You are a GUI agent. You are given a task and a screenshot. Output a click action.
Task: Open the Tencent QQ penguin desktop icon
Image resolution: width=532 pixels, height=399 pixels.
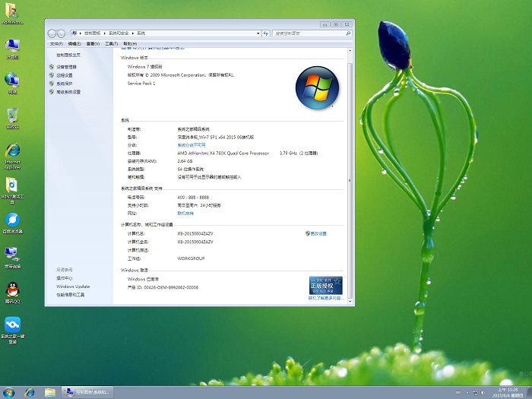(x=12, y=290)
